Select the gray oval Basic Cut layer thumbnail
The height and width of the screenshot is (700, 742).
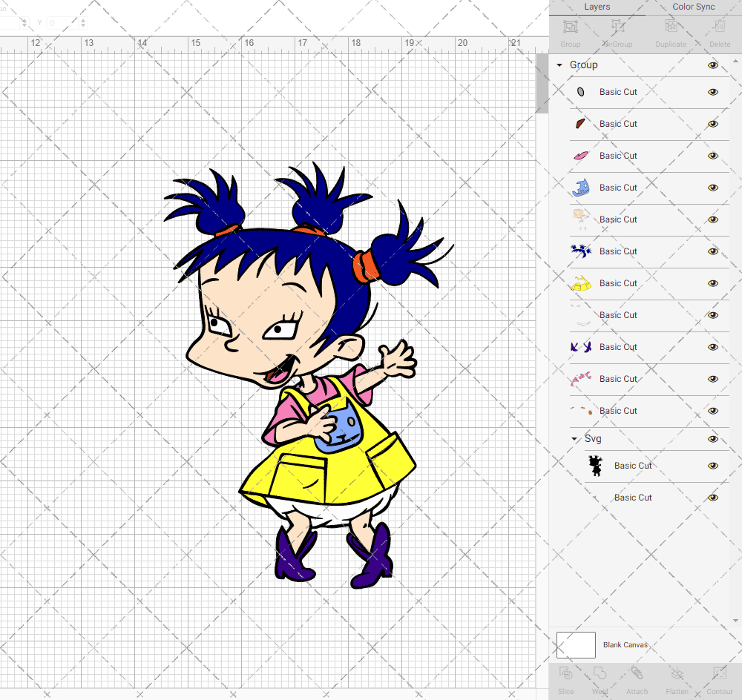coord(581,92)
